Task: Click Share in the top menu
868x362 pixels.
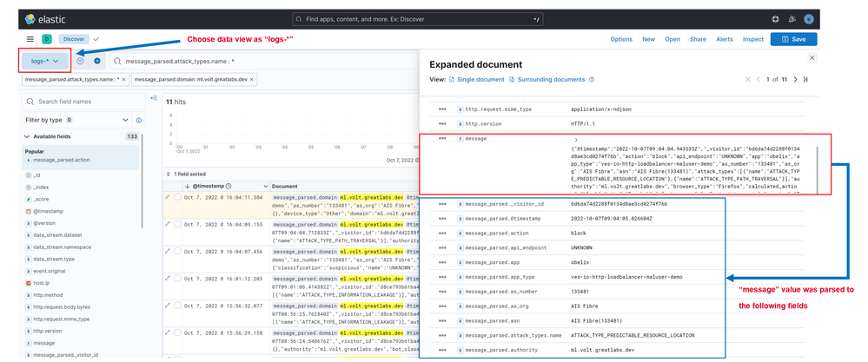Action: point(698,39)
